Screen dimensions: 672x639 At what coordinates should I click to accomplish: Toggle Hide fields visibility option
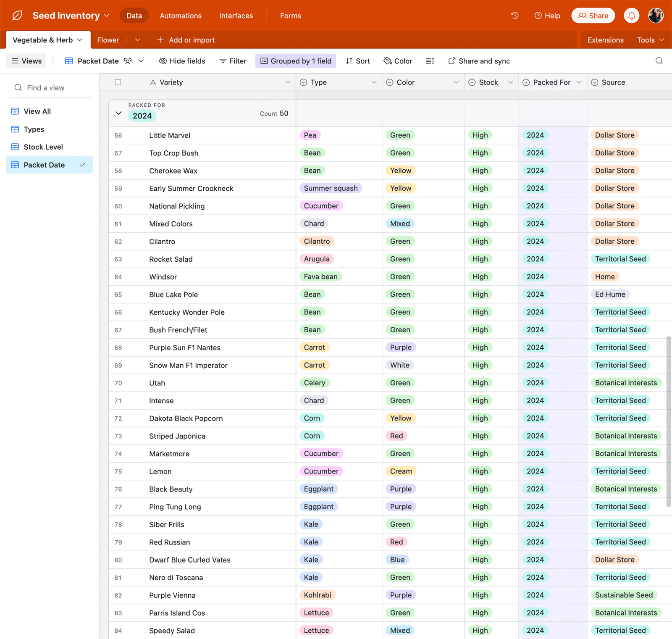[x=182, y=61]
